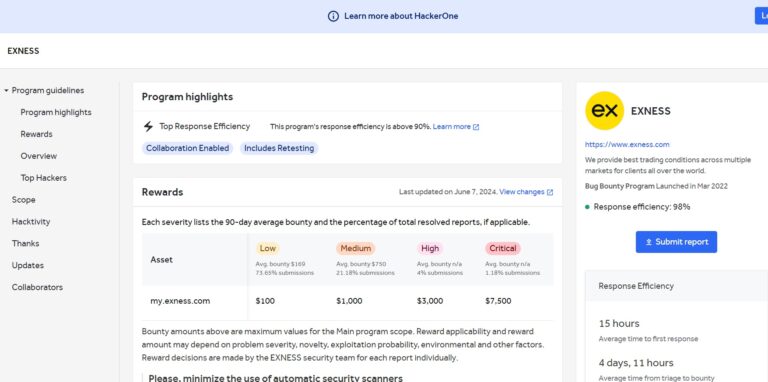This screenshot has height=382, width=768.
Task: Select Hacktivity in the sidebar menu
Action: 31,222
